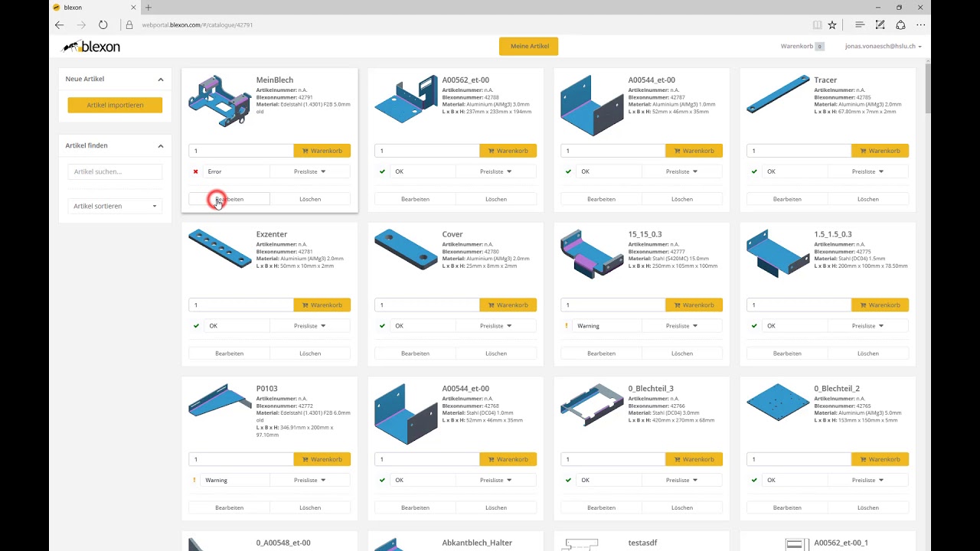Click the green OK checkmark on Tracer

(754, 171)
